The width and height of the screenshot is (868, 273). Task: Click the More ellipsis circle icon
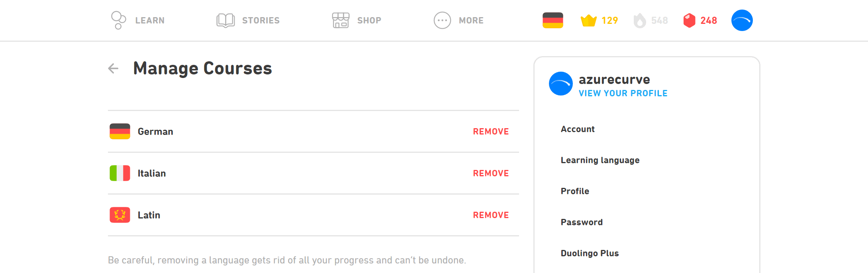pos(442,20)
